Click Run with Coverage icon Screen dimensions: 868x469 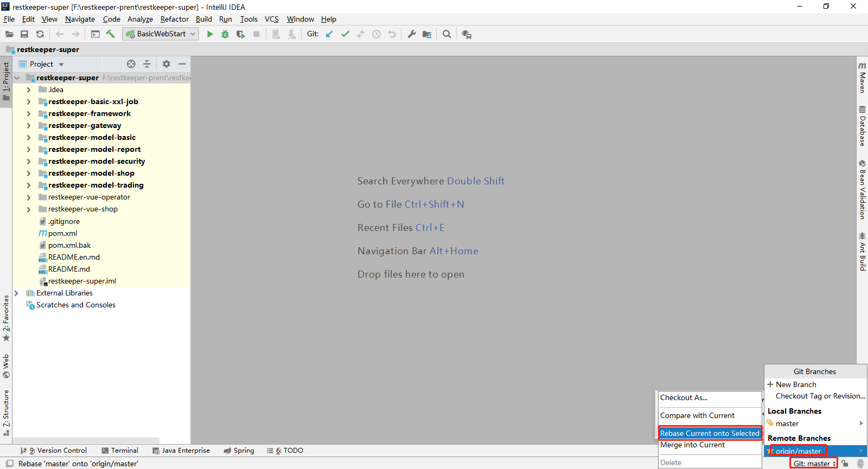pyautogui.click(x=241, y=34)
